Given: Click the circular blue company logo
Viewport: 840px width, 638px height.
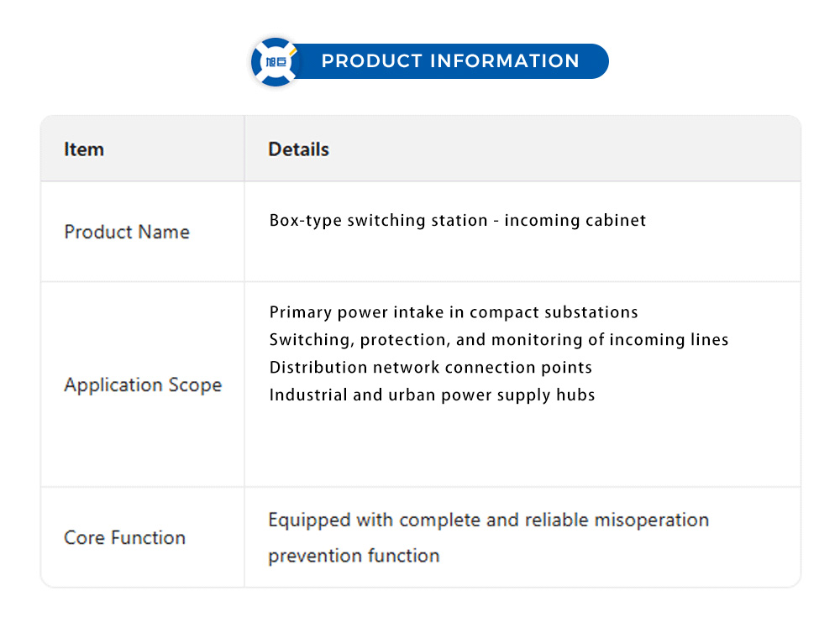Looking at the screenshot, I should [x=276, y=61].
